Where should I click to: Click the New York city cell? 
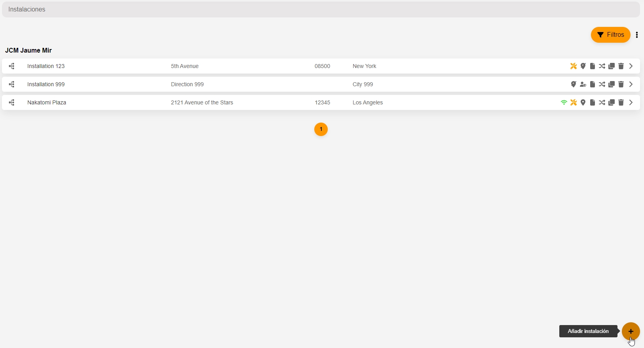click(x=365, y=66)
